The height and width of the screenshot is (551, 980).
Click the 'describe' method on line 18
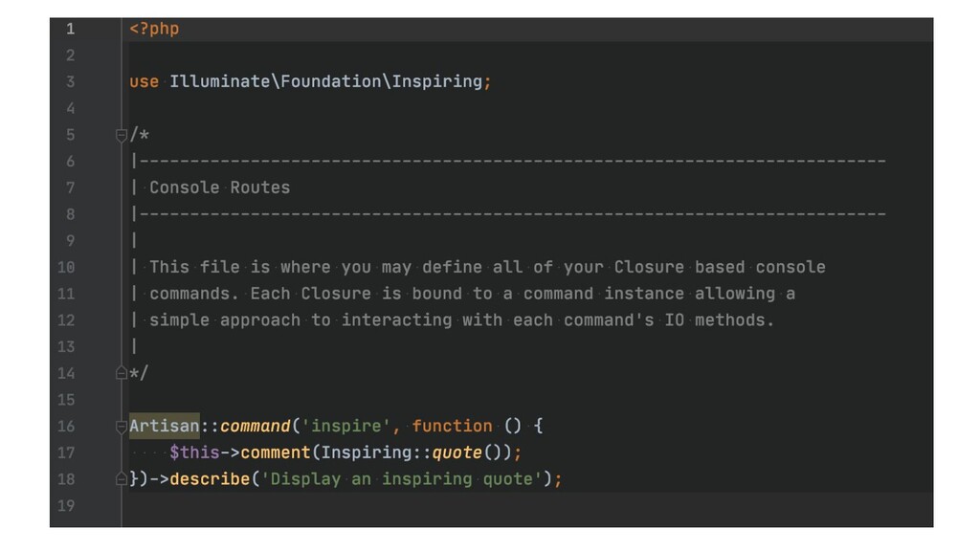pos(210,479)
